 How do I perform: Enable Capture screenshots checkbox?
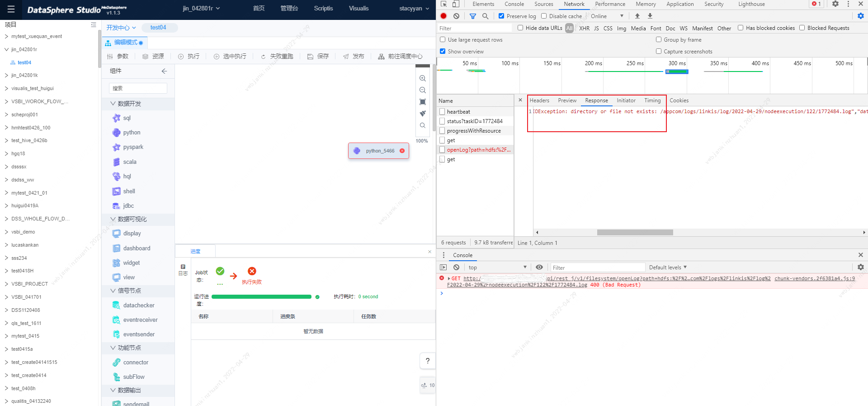[x=659, y=51]
